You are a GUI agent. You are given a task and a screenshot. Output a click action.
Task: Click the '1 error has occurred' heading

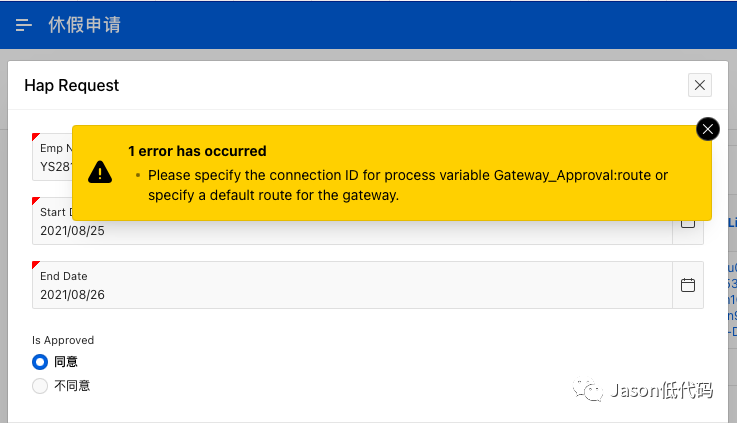(x=197, y=151)
